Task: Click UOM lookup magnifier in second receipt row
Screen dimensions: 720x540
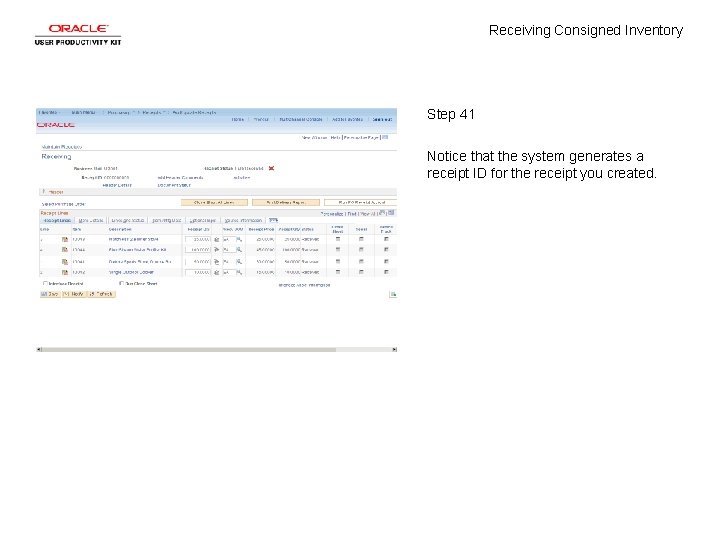Action: 239,250
